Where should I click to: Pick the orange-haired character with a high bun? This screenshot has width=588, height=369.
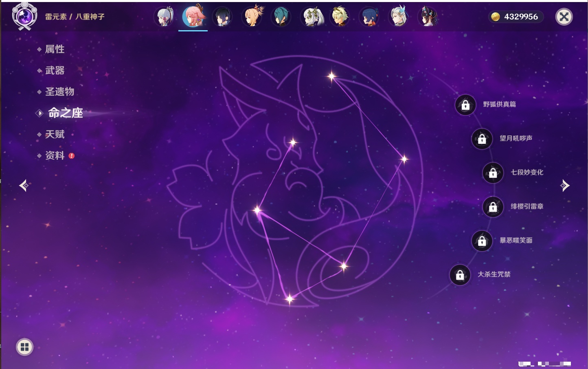252,17
